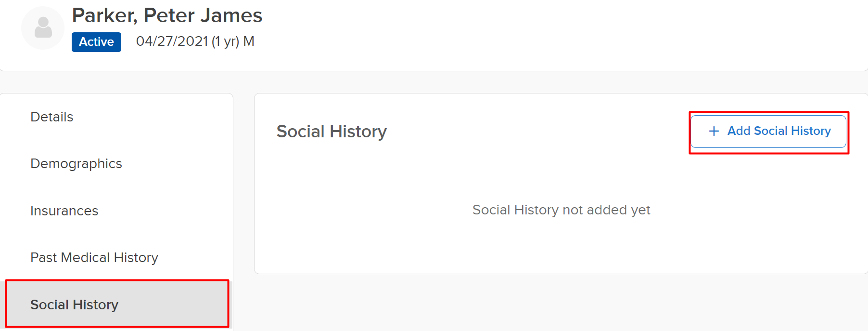
Task: Click the word Add in the button label
Action: click(x=739, y=131)
